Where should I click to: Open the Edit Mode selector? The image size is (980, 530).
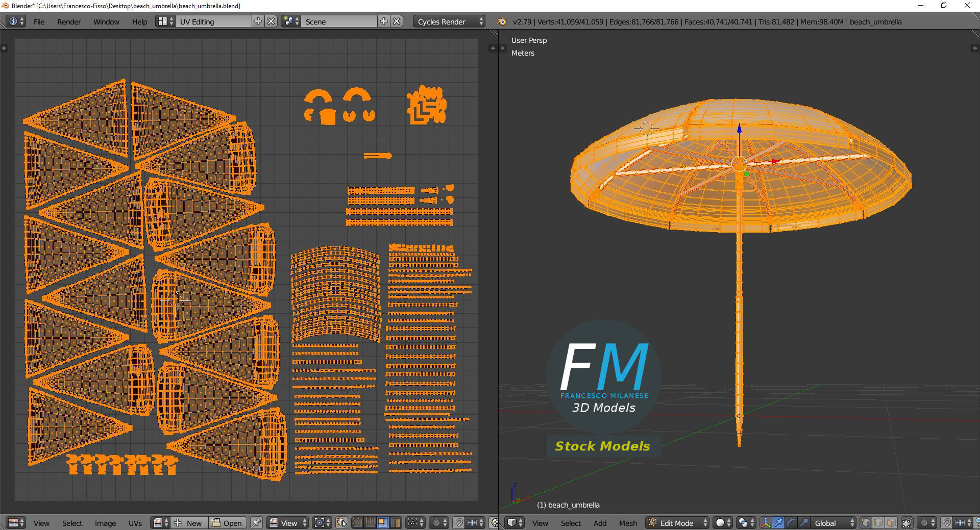677,523
